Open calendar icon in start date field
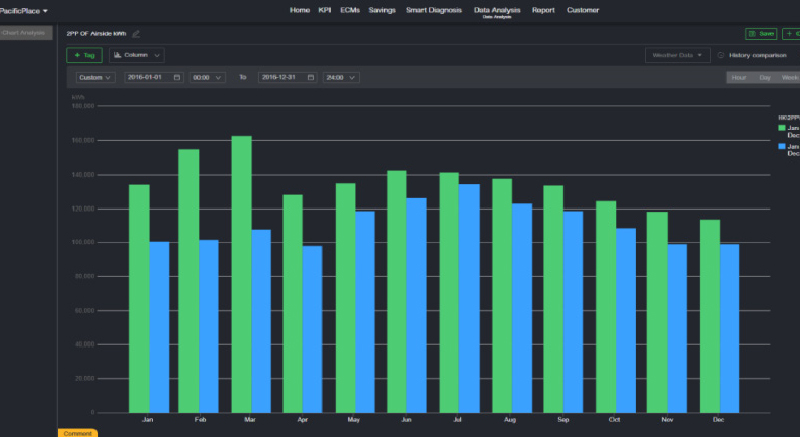 click(176, 77)
